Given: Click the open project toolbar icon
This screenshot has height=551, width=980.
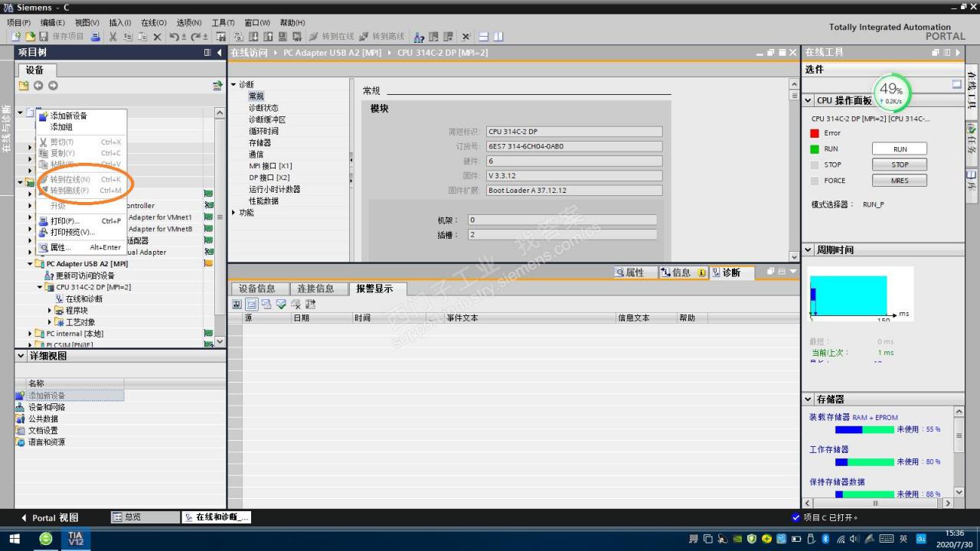Looking at the screenshot, I should tap(30, 37).
